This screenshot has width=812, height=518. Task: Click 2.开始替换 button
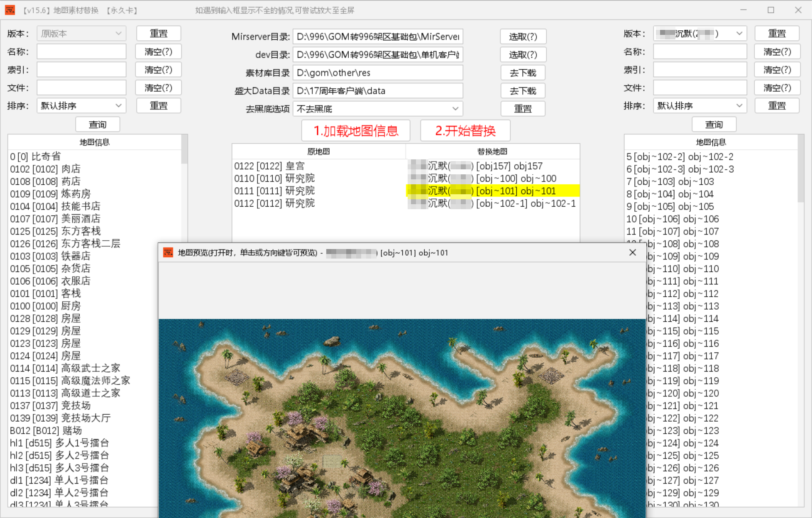pos(465,131)
